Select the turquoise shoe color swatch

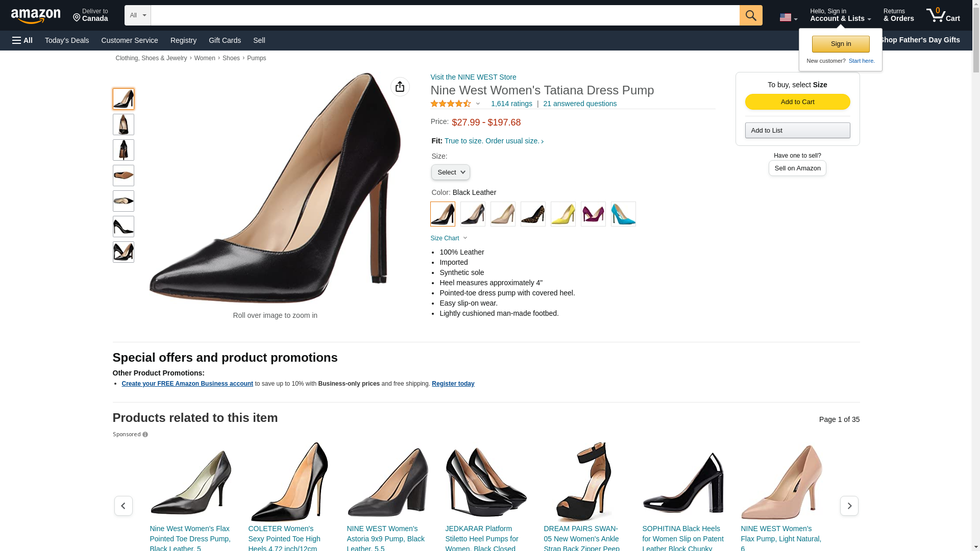(x=623, y=214)
